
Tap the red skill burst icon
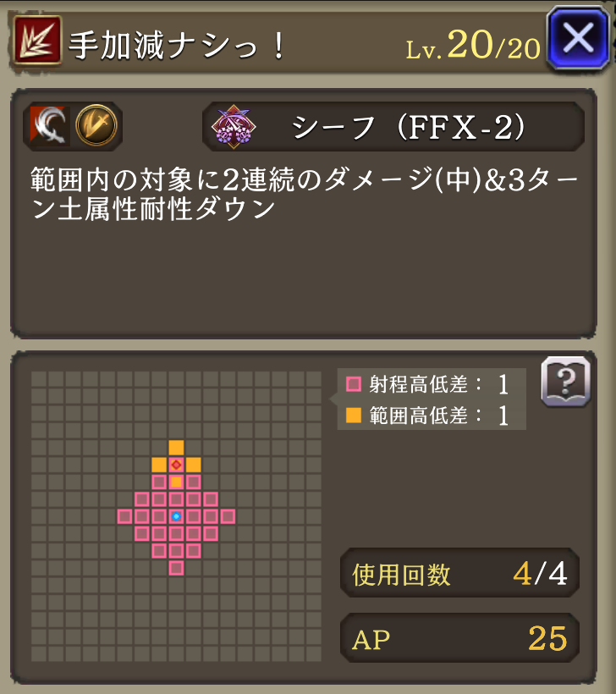(37, 40)
